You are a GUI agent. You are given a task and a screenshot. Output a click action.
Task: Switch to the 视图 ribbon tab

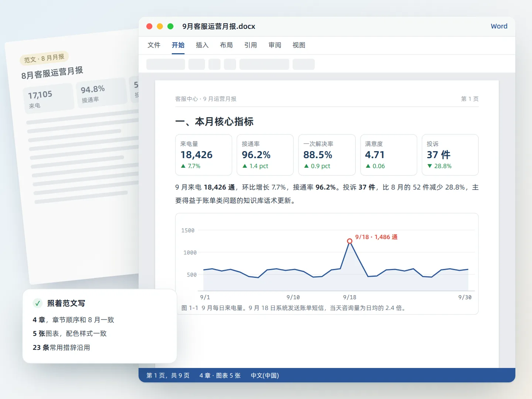pos(299,45)
